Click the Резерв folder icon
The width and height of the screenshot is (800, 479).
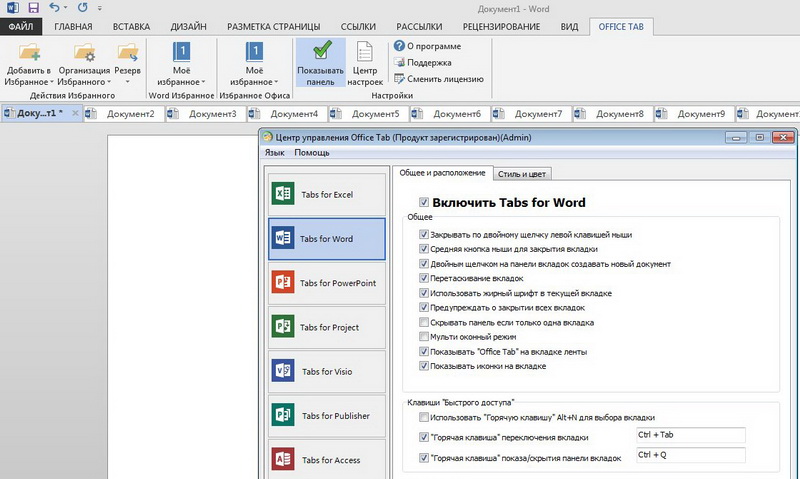tap(128, 52)
